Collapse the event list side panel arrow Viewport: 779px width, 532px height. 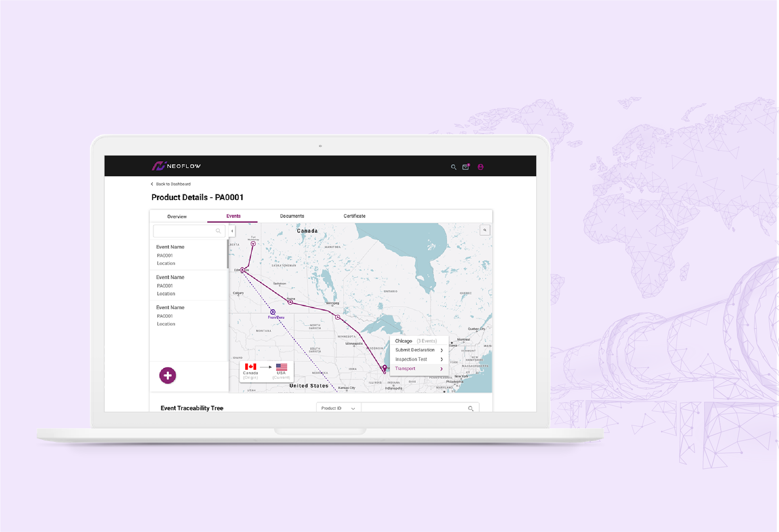(232, 231)
